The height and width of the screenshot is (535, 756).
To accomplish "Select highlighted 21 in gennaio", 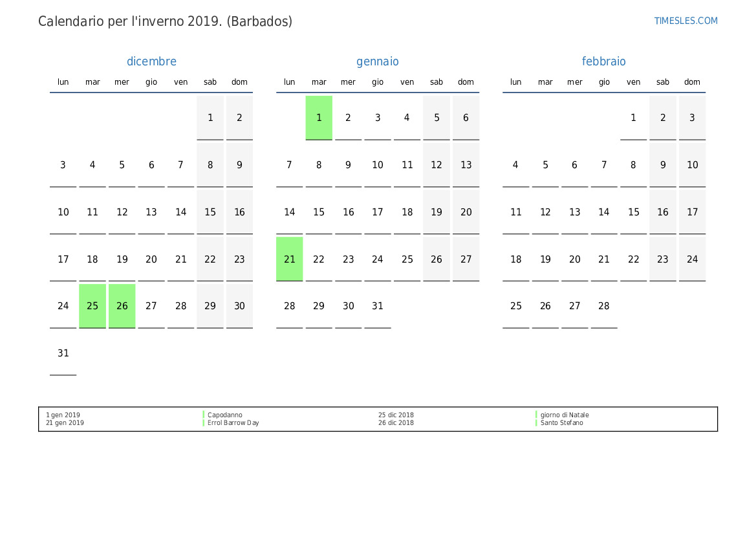I will 289,259.
